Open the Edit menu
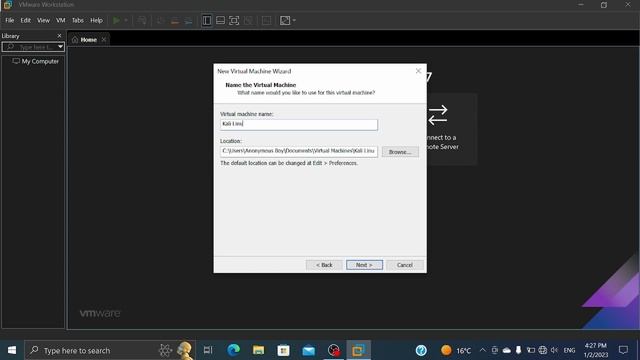 (25, 20)
